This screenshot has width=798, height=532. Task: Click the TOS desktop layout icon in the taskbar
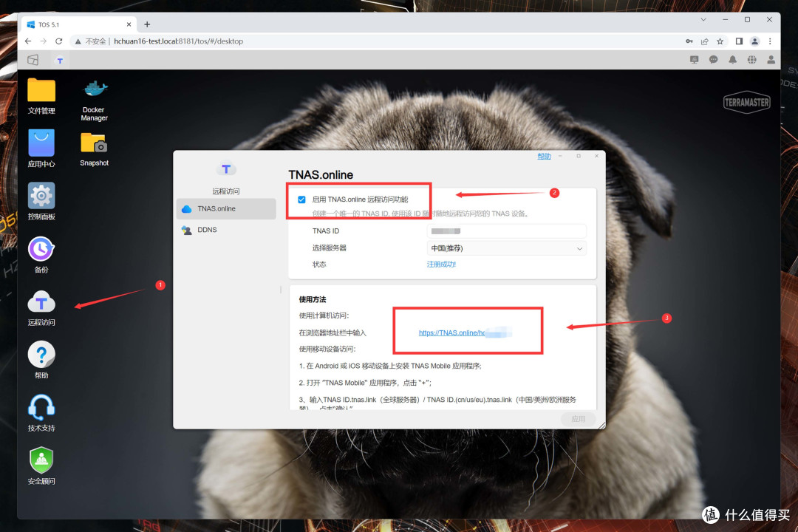(33, 60)
